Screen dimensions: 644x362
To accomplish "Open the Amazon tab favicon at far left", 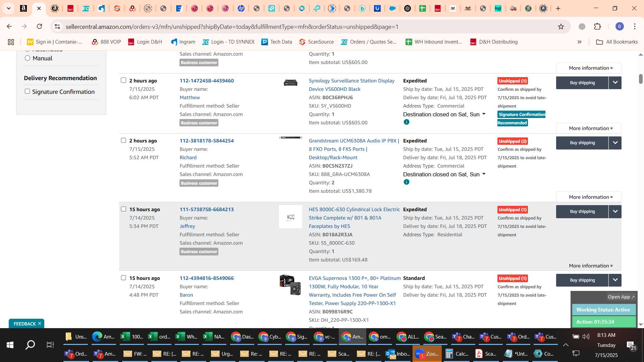I will pyautogui.click(x=23, y=8).
